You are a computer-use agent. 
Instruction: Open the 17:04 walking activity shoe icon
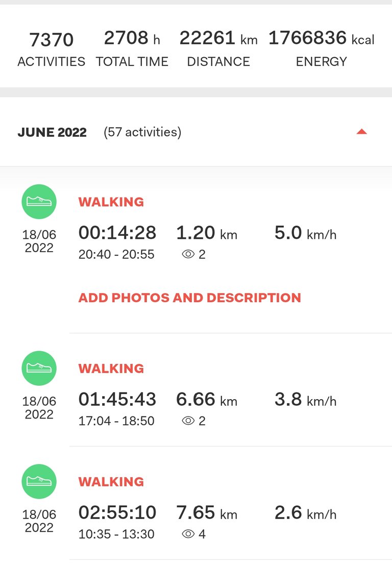coord(39,368)
